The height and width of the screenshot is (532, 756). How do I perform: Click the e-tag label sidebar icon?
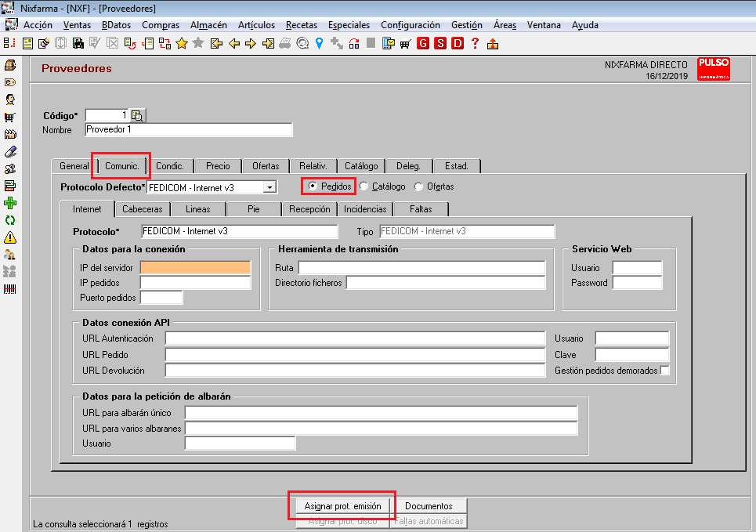coord(10,82)
